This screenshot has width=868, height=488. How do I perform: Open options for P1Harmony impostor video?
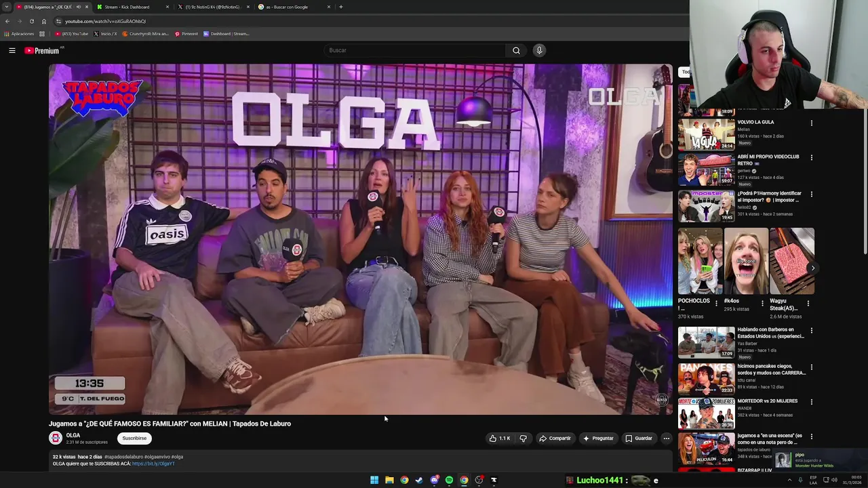[811, 195]
